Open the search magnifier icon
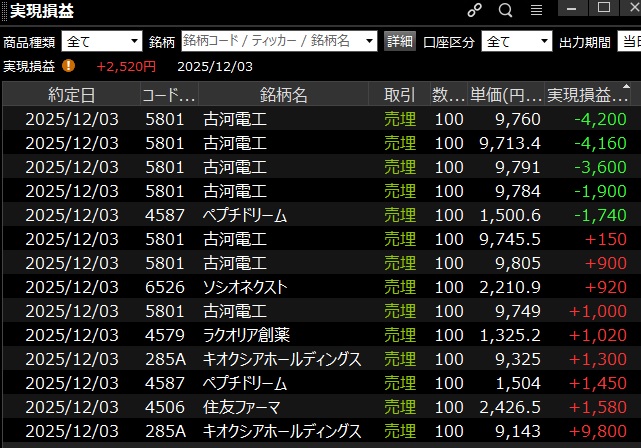641x448 pixels. [x=505, y=11]
